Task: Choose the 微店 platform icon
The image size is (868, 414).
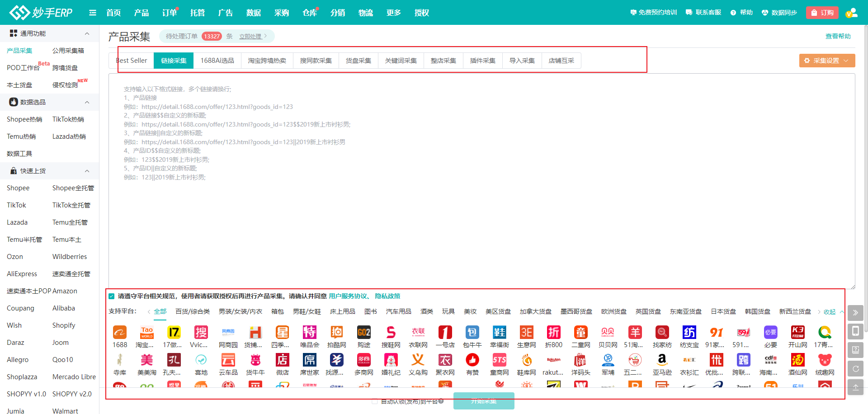Action: click(283, 360)
